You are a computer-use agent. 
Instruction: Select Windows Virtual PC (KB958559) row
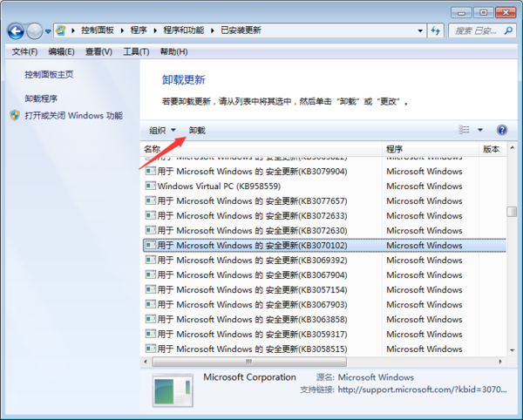click(x=324, y=186)
